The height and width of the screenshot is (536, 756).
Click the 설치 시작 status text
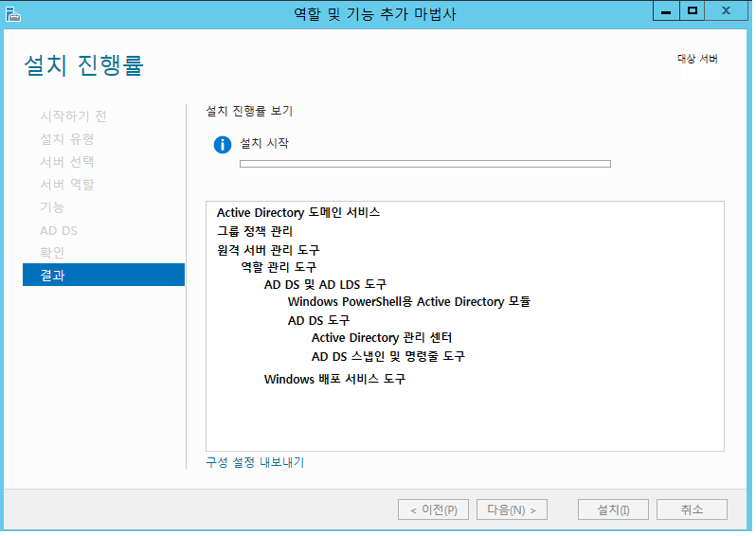coord(264,143)
